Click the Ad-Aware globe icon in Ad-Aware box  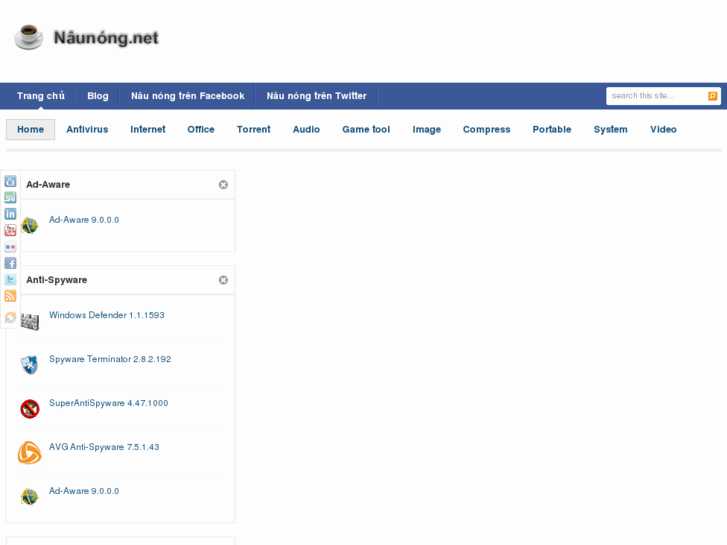[x=30, y=226]
